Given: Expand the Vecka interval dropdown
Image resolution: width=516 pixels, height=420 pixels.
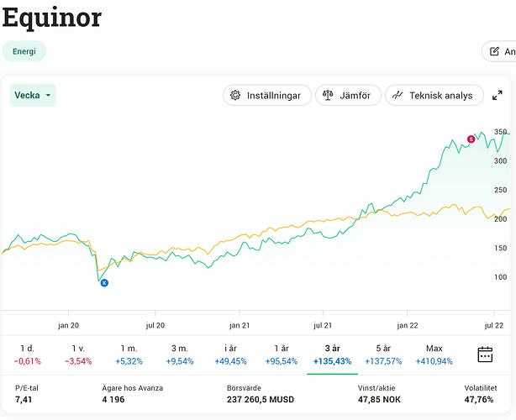Looking at the screenshot, I should [x=33, y=96].
